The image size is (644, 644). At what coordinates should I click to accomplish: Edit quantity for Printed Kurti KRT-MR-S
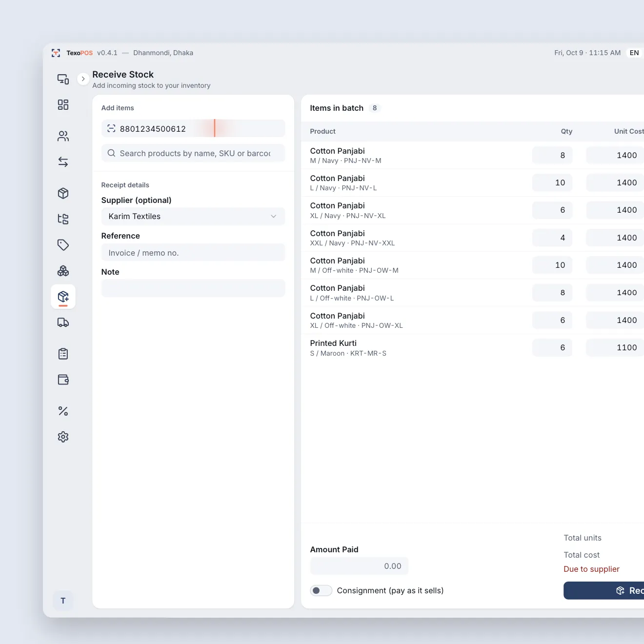[552, 347]
